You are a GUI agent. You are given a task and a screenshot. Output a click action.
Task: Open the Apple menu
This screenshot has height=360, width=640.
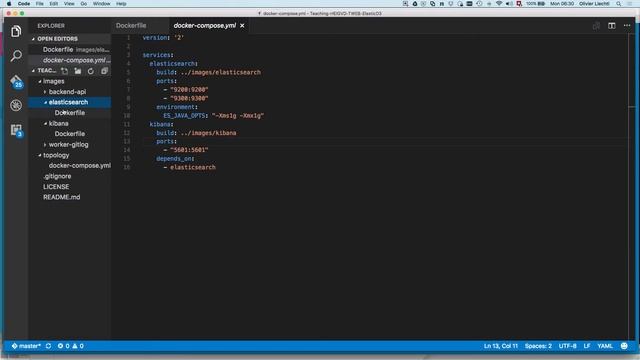tap(9, 4)
